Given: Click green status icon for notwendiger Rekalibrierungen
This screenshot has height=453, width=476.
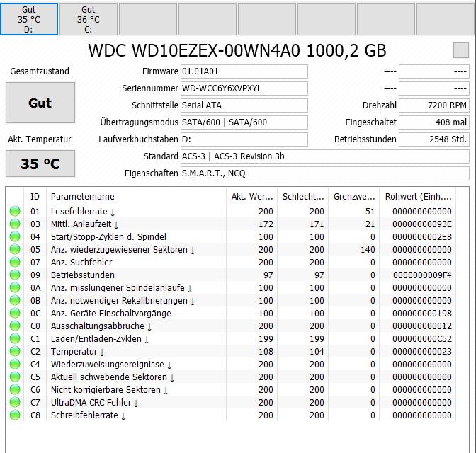Looking at the screenshot, I should point(15,300).
